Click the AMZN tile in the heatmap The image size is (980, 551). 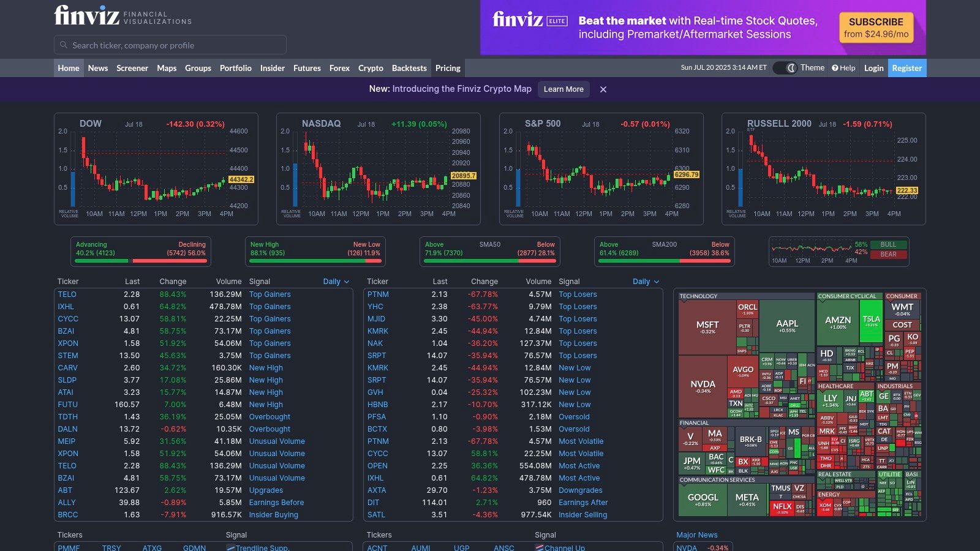click(x=838, y=322)
